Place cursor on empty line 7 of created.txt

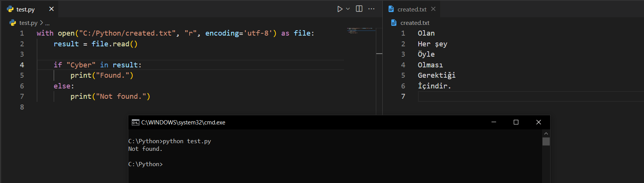[x=498, y=96]
